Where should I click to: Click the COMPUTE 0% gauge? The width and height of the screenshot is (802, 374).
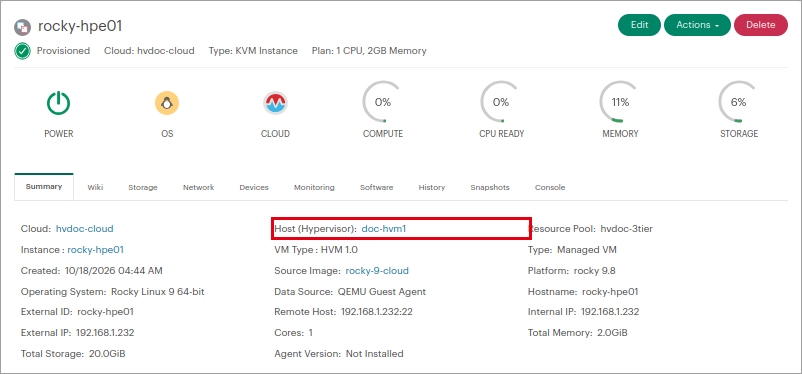click(383, 102)
